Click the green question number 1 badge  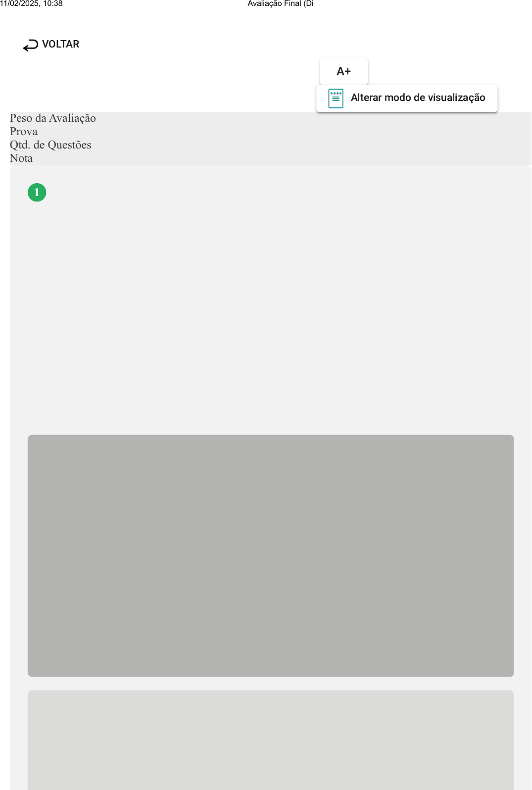pyautogui.click(x=37, y=192)
